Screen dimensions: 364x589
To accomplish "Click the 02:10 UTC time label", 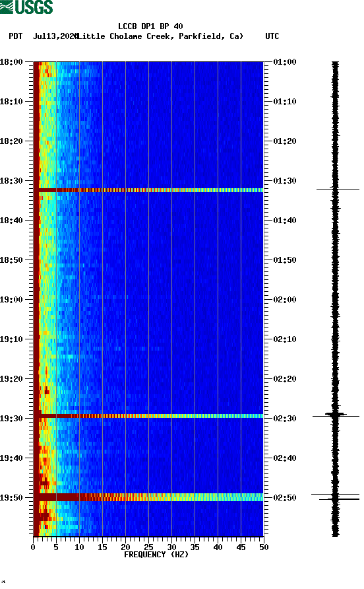I will pos(285,339).
